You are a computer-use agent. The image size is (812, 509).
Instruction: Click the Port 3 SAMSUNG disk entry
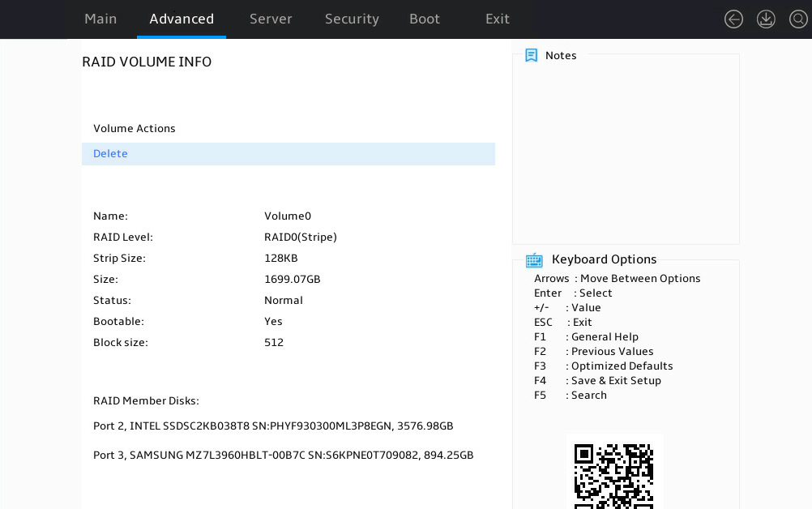[x=284, y=456]
